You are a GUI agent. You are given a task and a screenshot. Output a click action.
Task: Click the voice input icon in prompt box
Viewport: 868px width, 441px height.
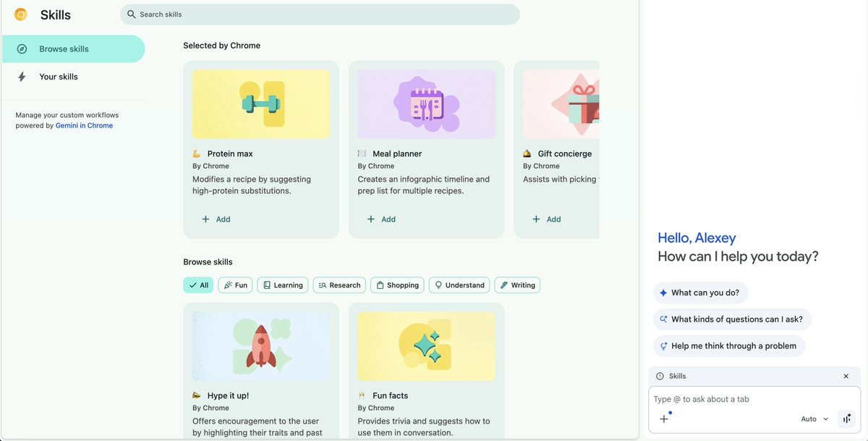pos(846,419)
